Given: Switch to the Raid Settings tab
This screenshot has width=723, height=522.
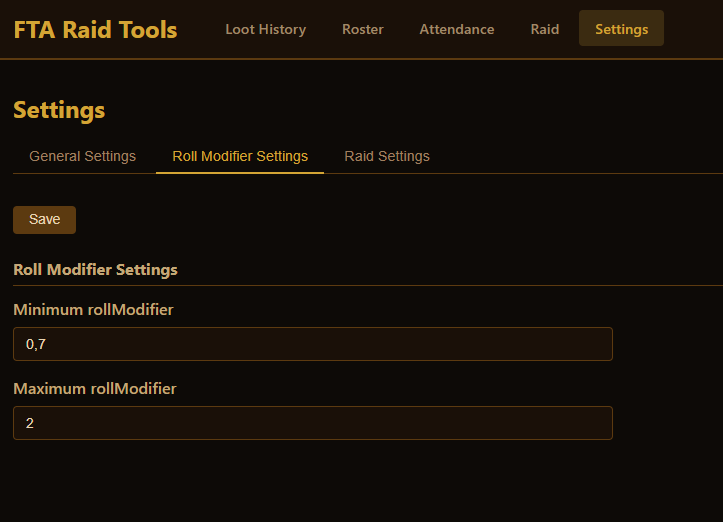Looking at the screenshot, I should point(387,156).
